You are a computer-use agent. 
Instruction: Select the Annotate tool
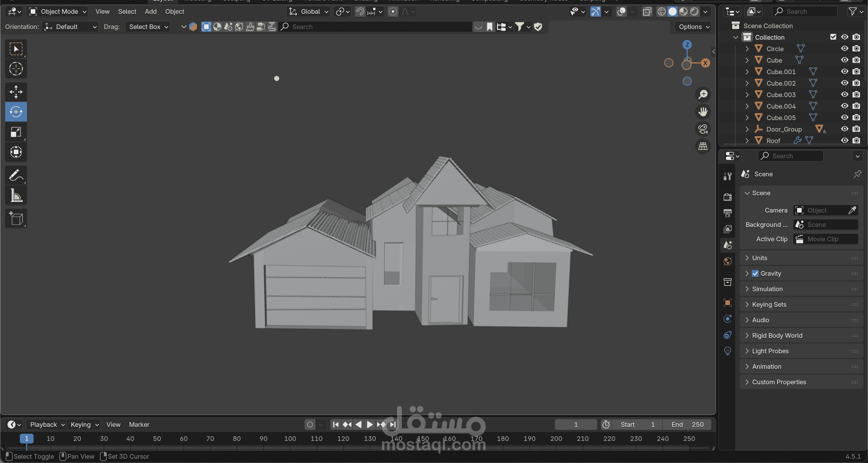pyautogui.click(x=16, y=175)
